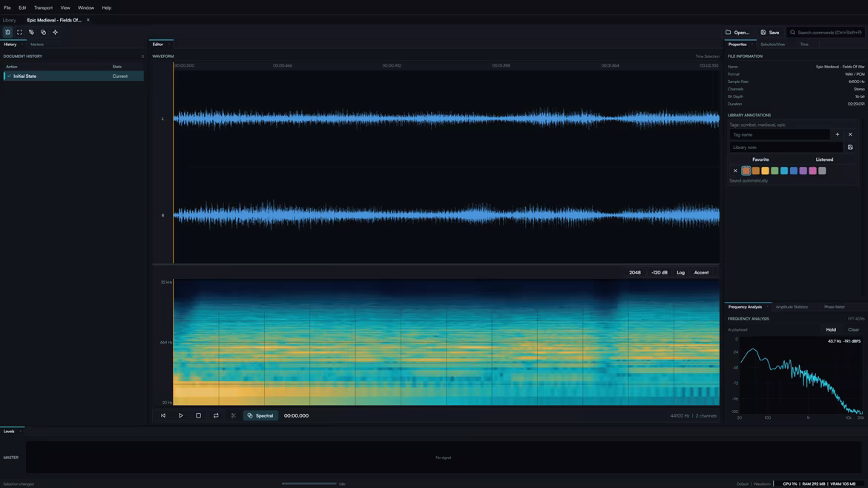
Task: Expand the Frequency Analysis tab arrow
Action: point(767,307)
